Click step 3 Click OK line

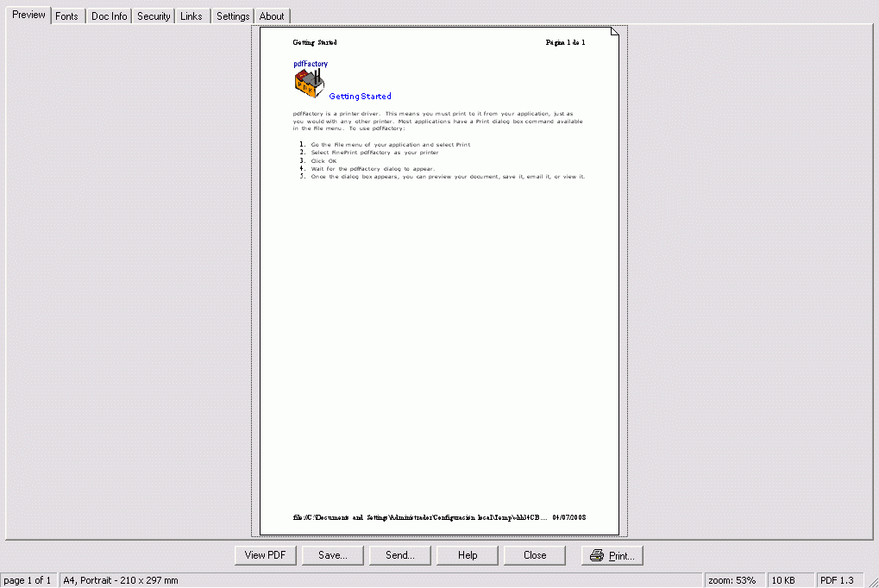pos(323,161)
